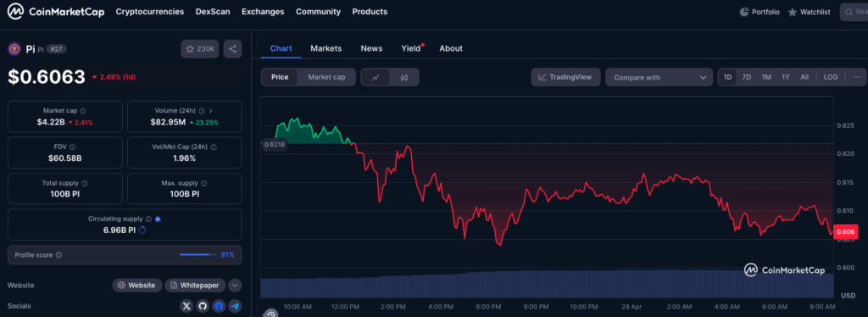Viewport: 868px width, 317px height.
Task: Click the TradingView button
Action: 565,77
